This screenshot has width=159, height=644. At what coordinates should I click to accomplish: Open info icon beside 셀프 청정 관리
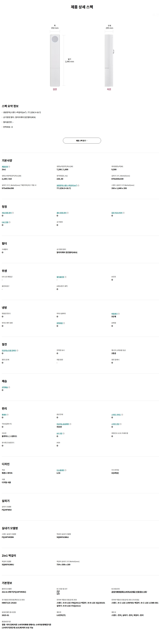(x=68, y=213)
